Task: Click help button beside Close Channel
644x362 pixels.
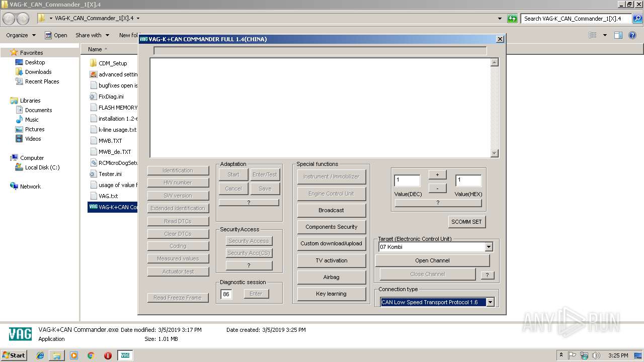Action: click(x=487, y=275)
